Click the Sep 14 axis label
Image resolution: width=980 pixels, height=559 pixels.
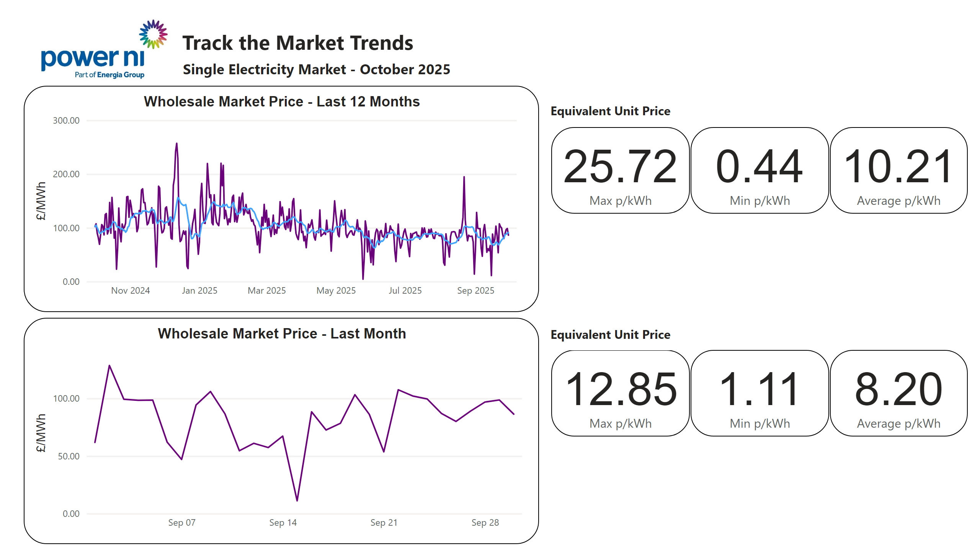(283, 523)
